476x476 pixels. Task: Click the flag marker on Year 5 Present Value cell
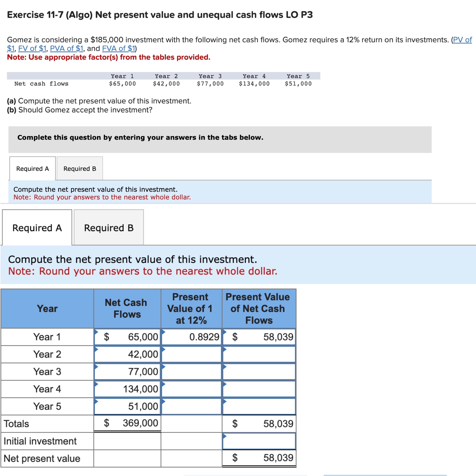point(225,401)
